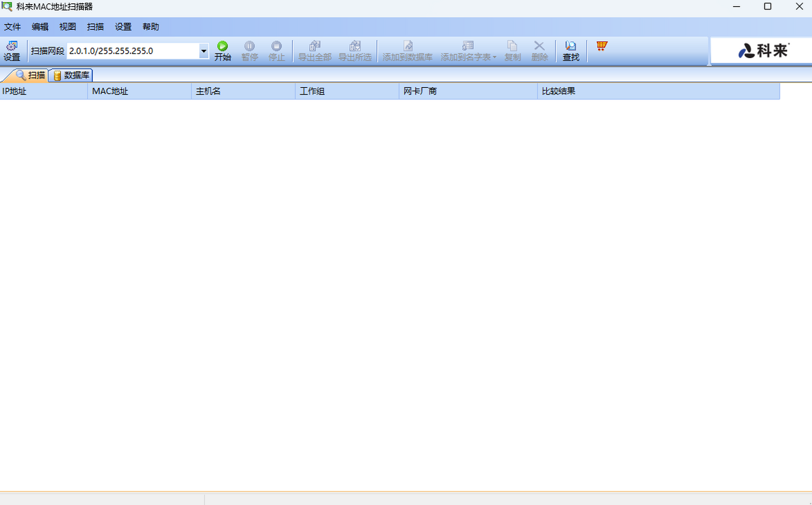812x505 pixels.
Task: Open the 查找 find tool
Action: pyautogui.click(x=570, y=51)
